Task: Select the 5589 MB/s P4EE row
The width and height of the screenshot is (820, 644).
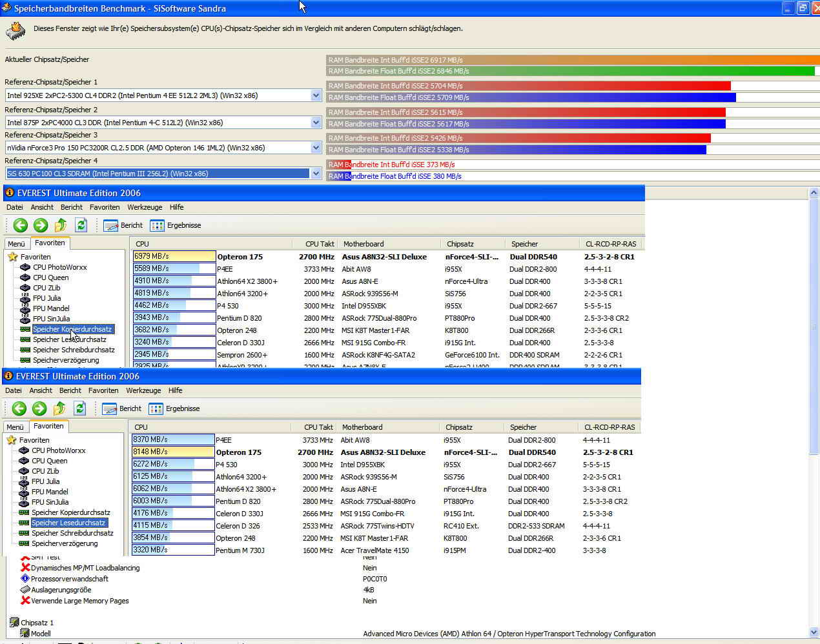Action: pyautogui.click(x=387, y=268)
